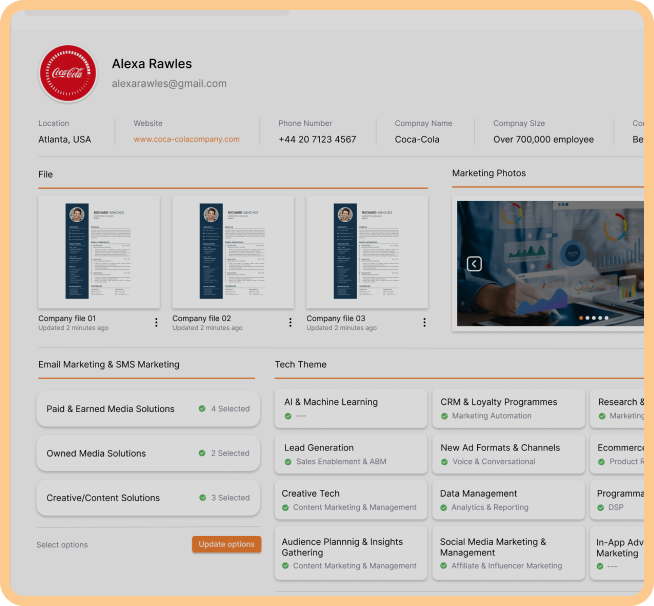This screenshot has width=654, height=606.
Task: Open the Lead Generation card
Action: click(351, 454)
